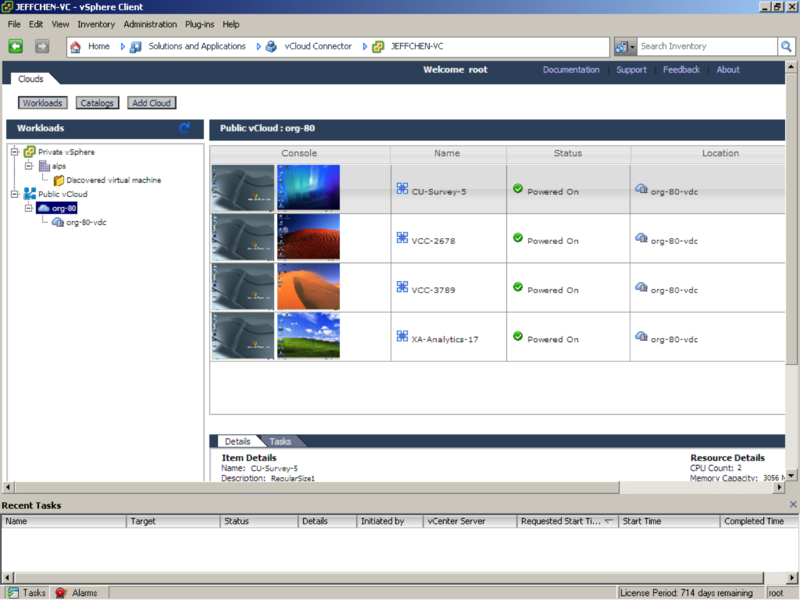
Task: Click the green status icon for VCC-2678
Action: [518, 238]
